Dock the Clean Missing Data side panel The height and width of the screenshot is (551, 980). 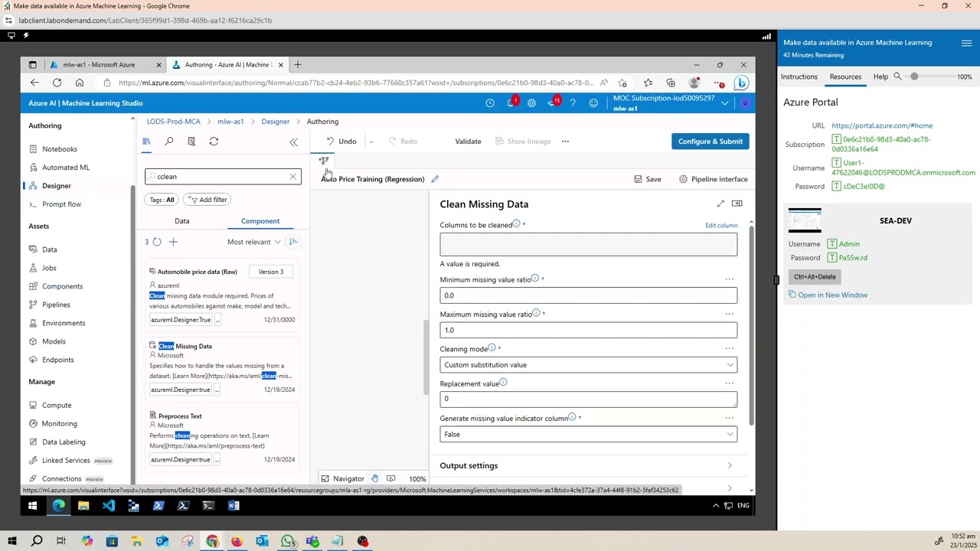pyautogui.click(x=737, y=204)
